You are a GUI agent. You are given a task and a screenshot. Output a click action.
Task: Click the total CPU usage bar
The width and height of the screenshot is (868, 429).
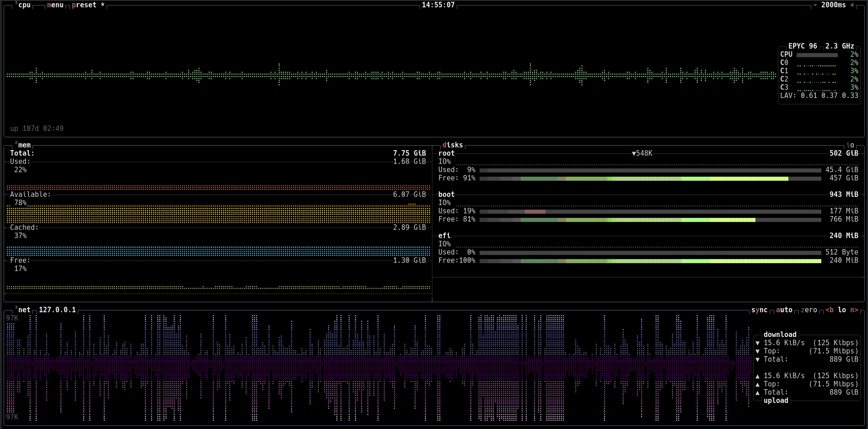(817, 55)
